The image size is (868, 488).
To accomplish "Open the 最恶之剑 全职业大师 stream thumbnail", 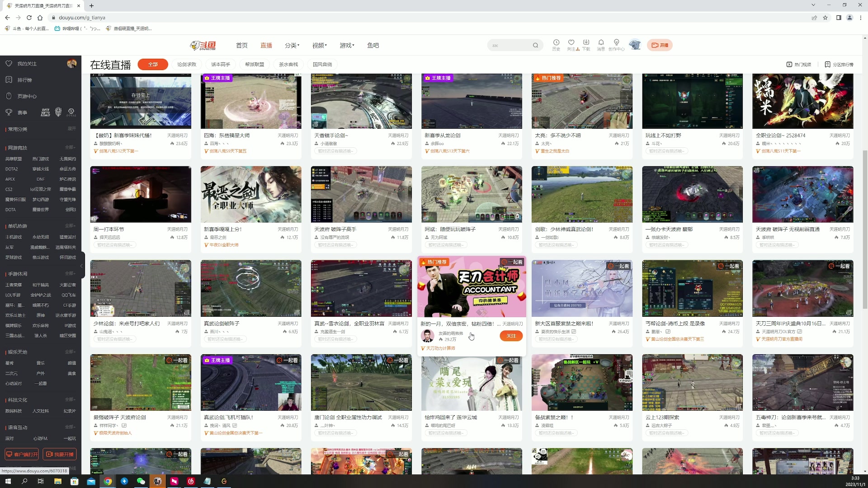I will click(x=251, y=194).
